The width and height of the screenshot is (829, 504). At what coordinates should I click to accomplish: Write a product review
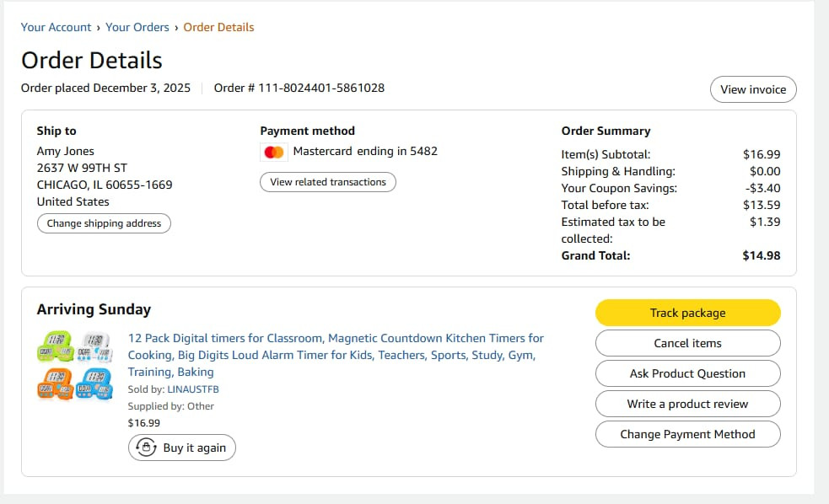(687, 404)
